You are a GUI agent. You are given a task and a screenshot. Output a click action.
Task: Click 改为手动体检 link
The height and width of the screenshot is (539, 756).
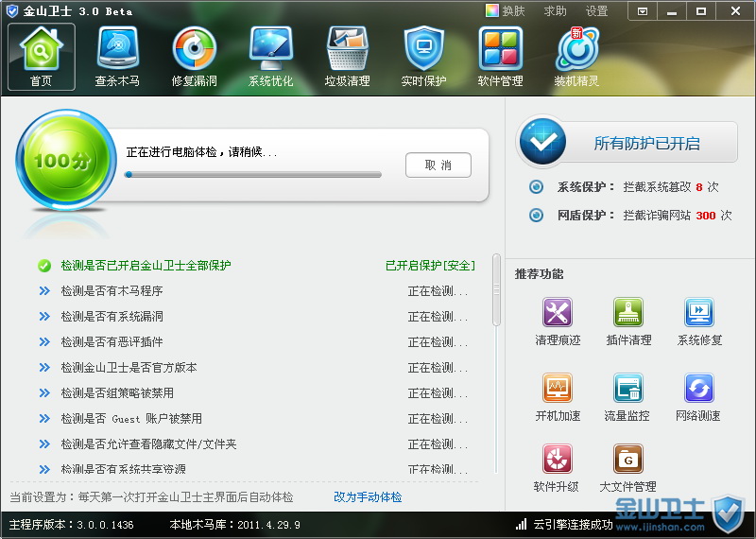[x=368, y=497]
